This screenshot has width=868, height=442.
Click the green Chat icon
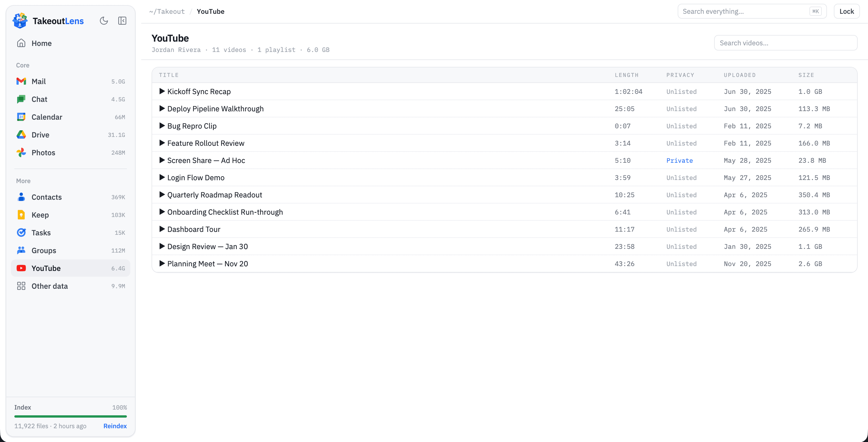21,99
